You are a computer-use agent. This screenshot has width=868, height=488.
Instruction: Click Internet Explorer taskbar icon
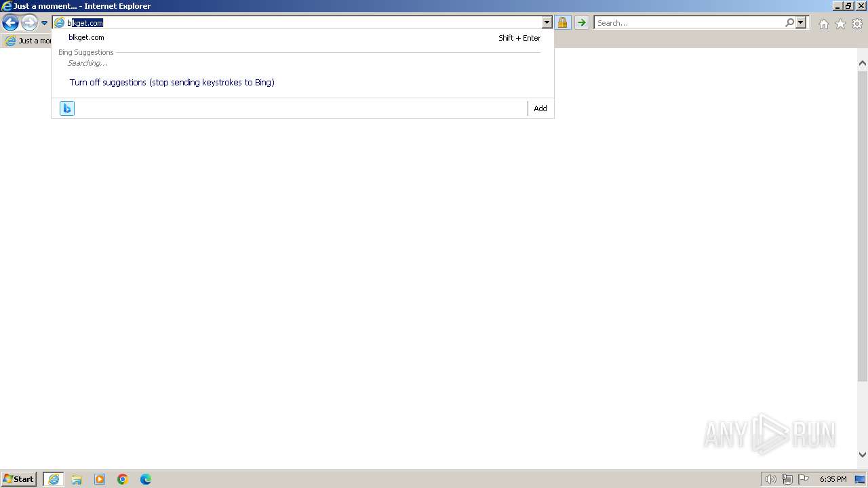(x=54, y=479)
